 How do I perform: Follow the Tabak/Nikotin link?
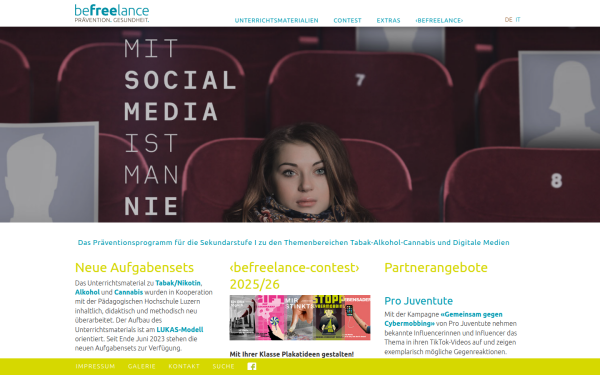[x=178, y=283]
